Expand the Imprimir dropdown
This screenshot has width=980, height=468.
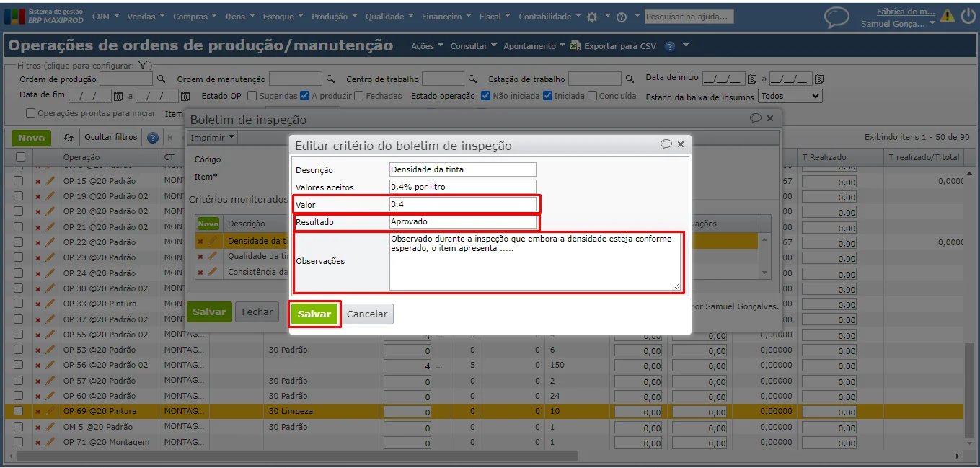pos(213,137)
